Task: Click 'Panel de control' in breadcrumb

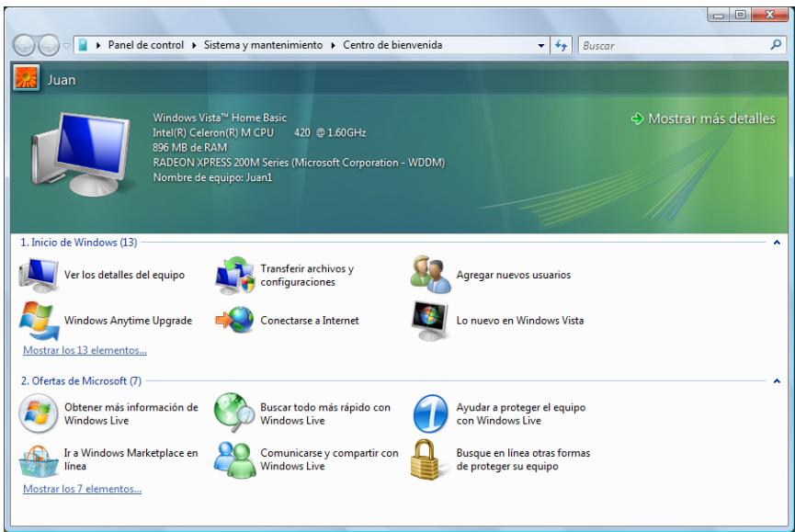Action: [144, 44]
